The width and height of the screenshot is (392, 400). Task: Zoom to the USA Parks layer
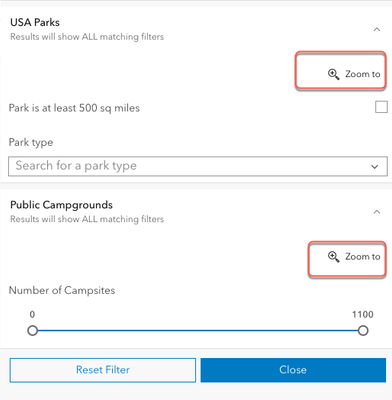[x=354, y=74]
